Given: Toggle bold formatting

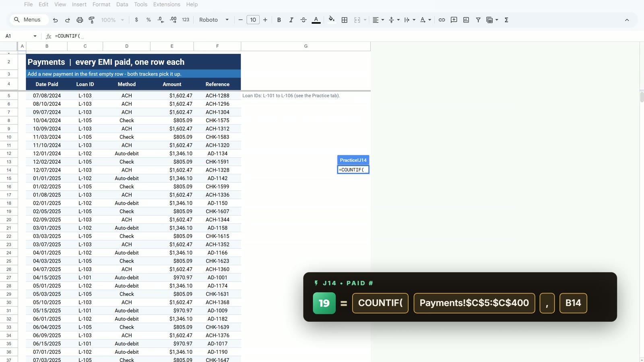Looking at the screenshot, I should click(x=279, y=20).
